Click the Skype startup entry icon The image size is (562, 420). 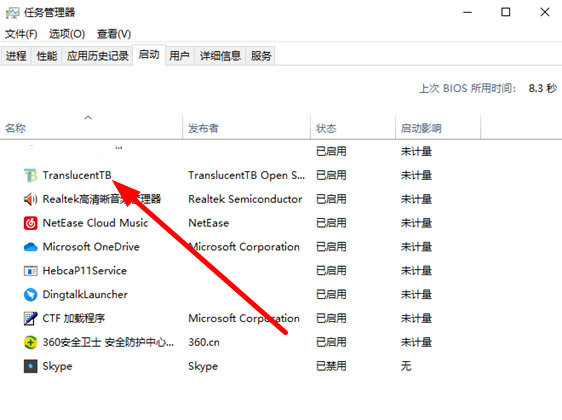point(30,366)
